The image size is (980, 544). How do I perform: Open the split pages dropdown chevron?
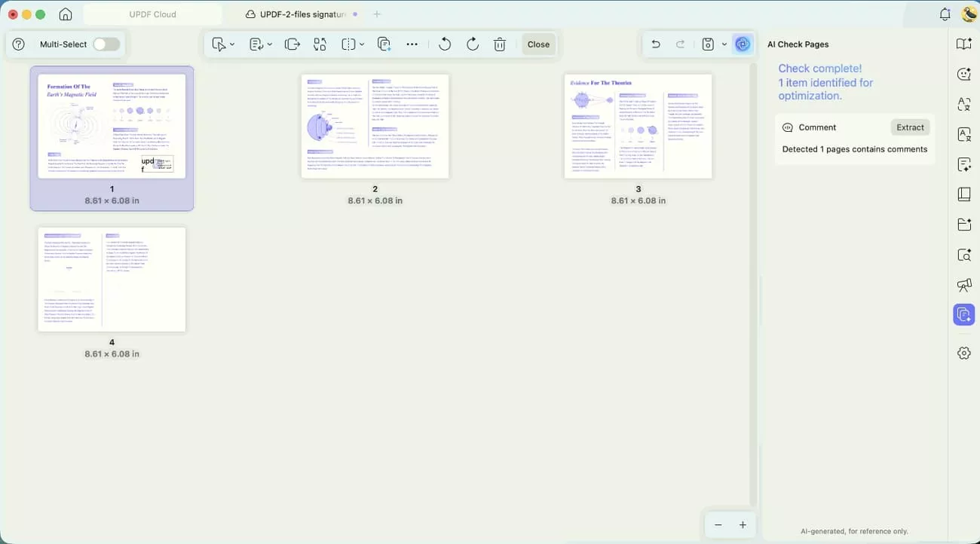tap(361, 44)
